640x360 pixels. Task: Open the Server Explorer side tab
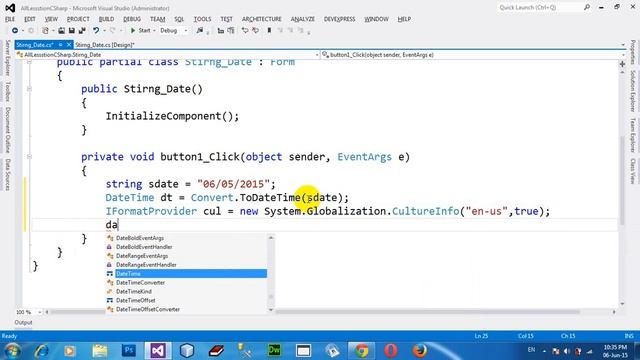(x=7, y=58)
